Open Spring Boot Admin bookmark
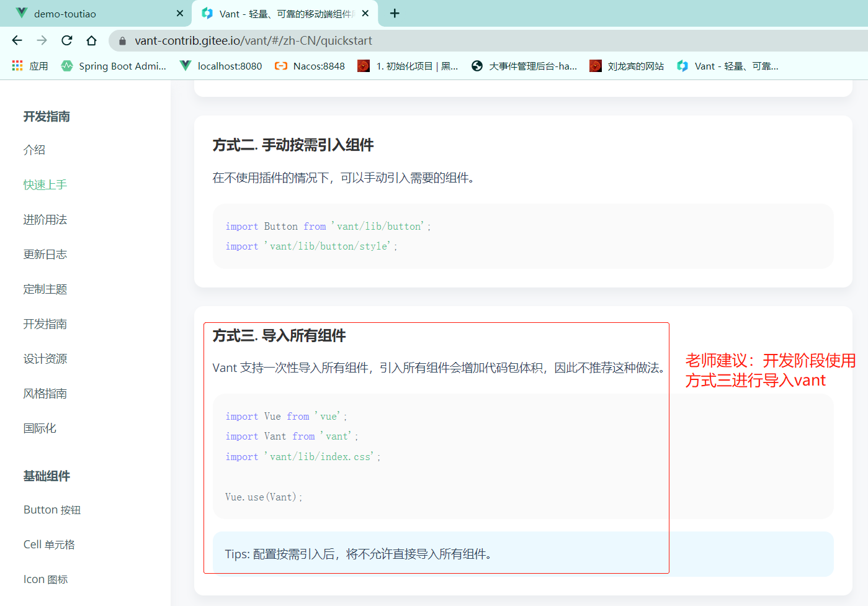Image resolution: width=868 pixels, height=606 pixels. (x=114, y=66)
